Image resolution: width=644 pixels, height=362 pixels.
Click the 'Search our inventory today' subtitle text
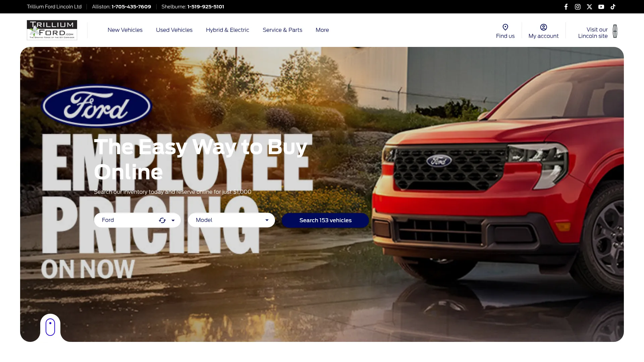tap(173, 192)
